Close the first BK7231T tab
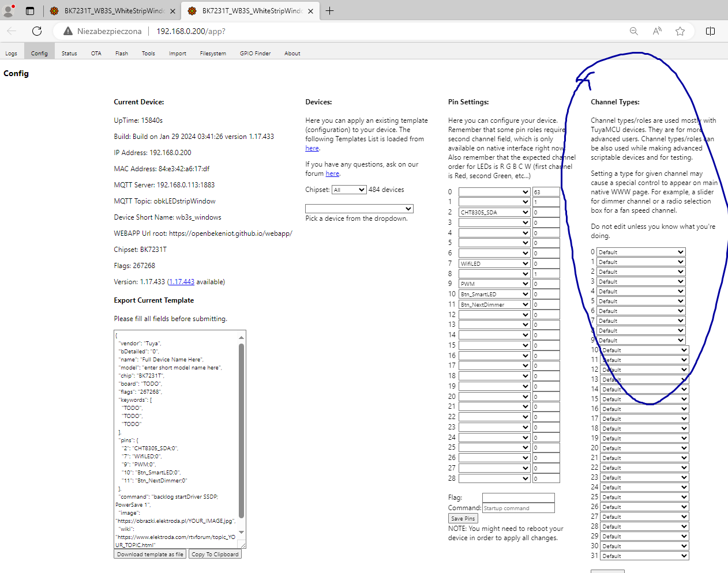 (172, 11)
